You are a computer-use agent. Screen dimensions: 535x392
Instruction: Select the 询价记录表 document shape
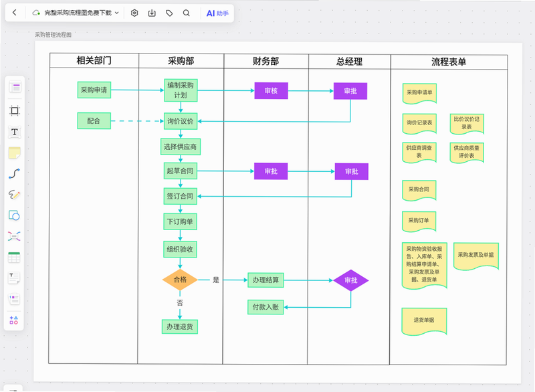click(420, 123)
